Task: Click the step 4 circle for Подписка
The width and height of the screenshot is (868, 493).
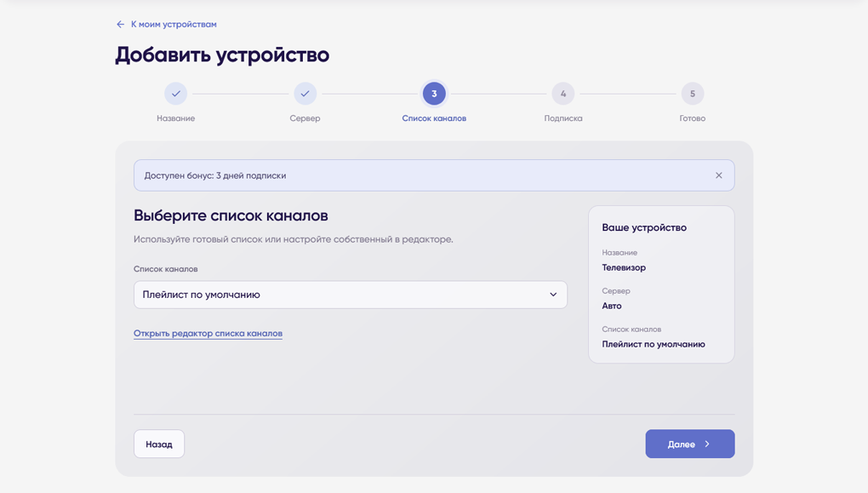Action: point(563,94)
